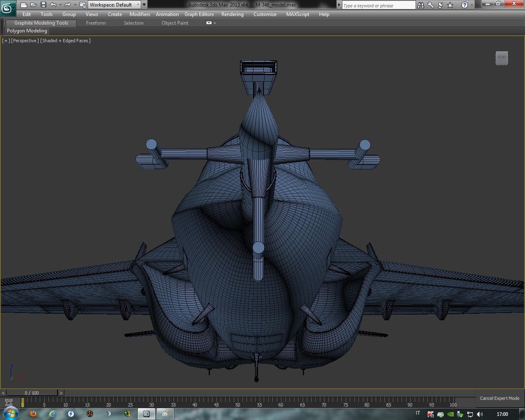The height and width of the screenshot is (420, 525).
Task: Click the binoculars search icon
Action: click(x=421, y=5)
